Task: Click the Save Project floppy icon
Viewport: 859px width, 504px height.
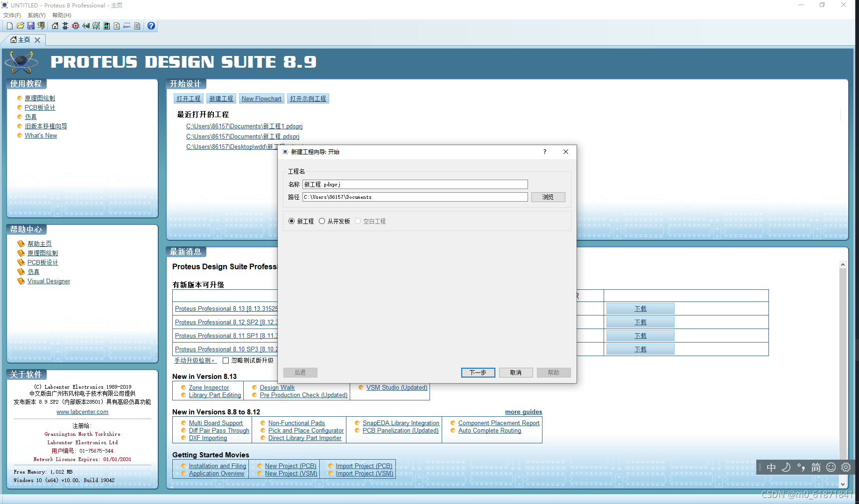Action: point(31,26)
